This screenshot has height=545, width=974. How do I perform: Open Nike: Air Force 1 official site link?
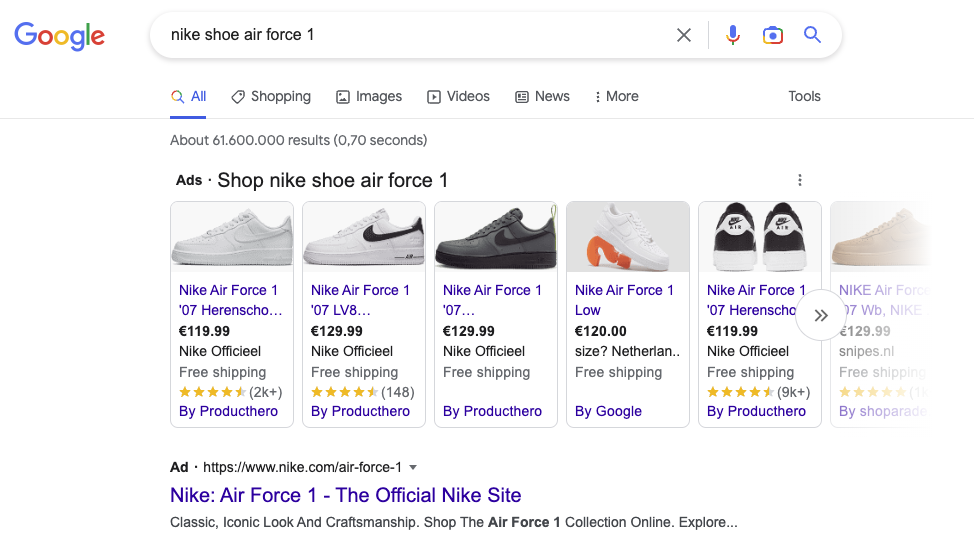point(346,495)
